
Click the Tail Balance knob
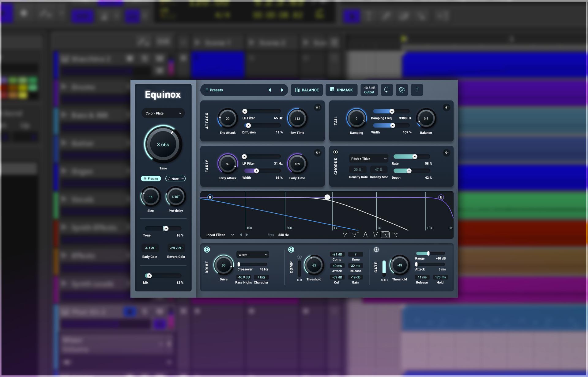(x=426, y=119)
